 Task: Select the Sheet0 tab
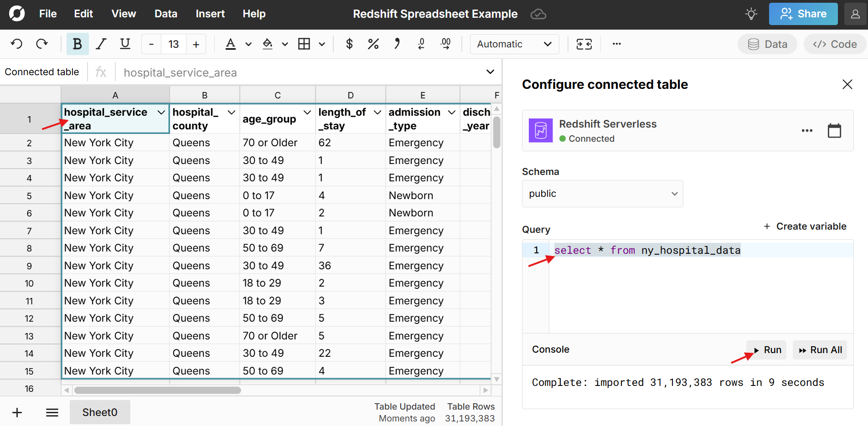click(x=100, y=412)
